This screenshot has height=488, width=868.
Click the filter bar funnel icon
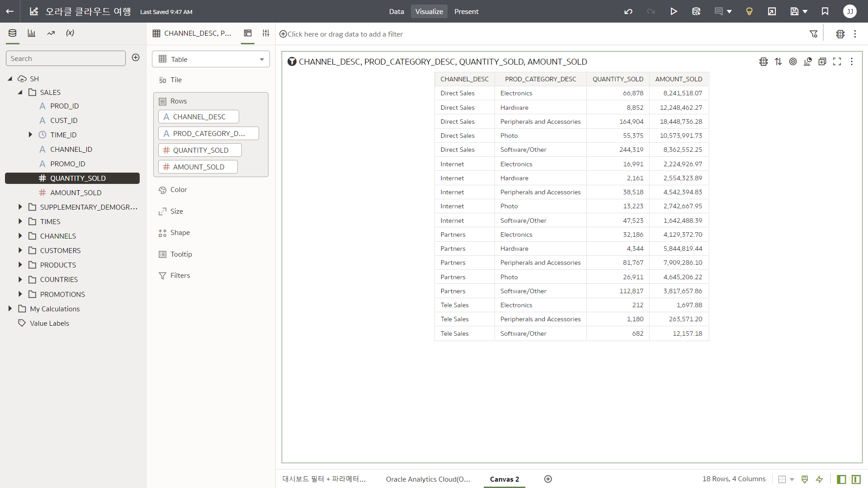(x=813, y=34)
